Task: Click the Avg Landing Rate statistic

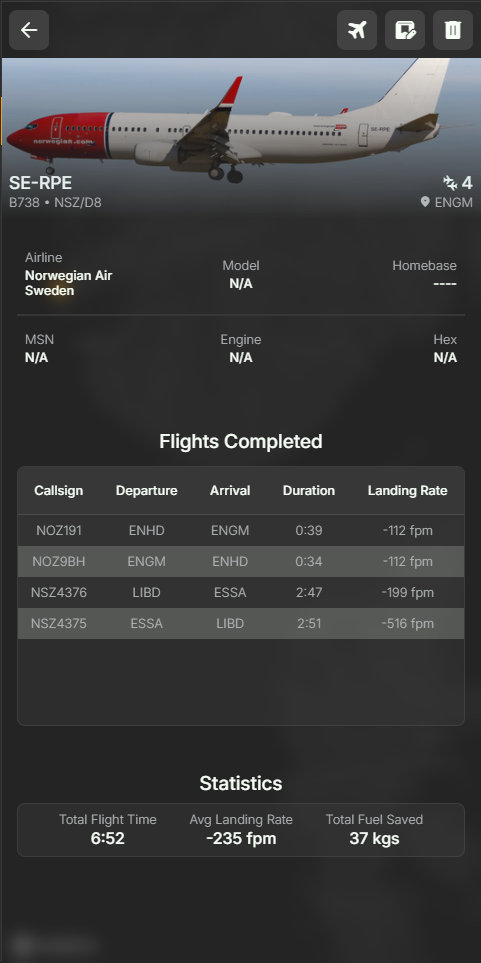Action: 241,829
